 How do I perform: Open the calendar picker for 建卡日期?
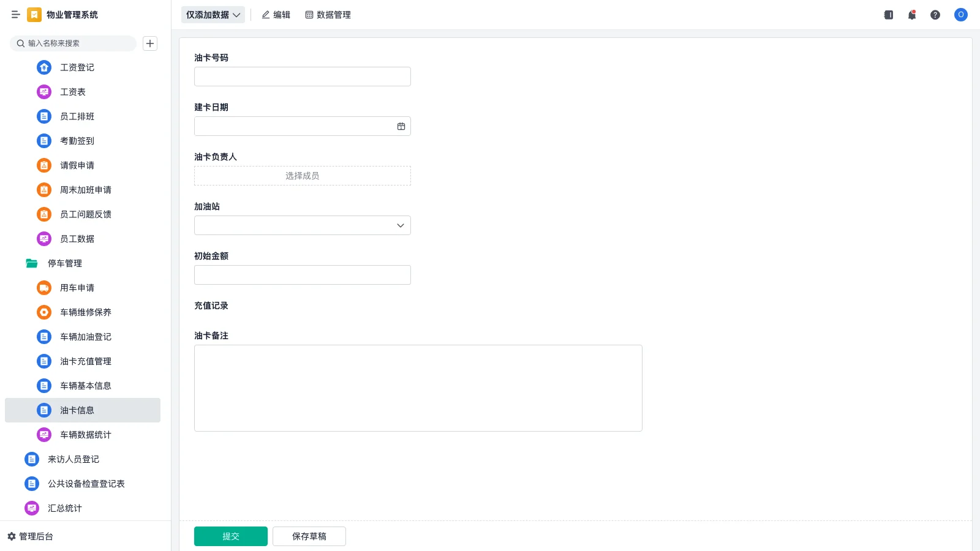click(x=401, y=126)
